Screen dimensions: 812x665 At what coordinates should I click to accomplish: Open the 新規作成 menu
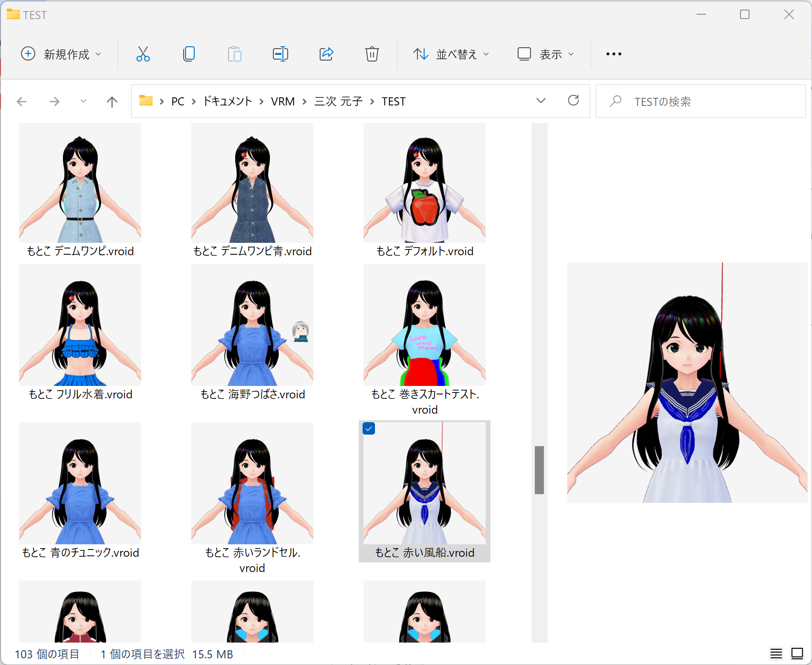62,54
